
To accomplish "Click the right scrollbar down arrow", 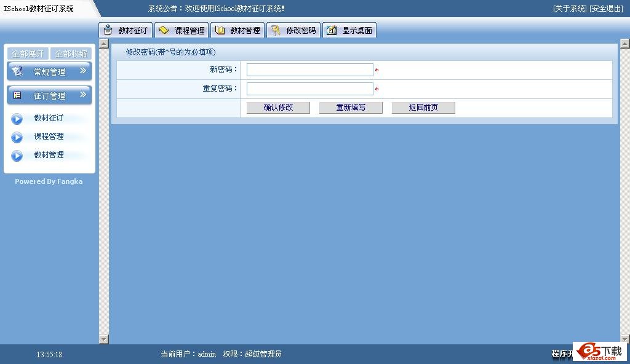I will (625, 339).
